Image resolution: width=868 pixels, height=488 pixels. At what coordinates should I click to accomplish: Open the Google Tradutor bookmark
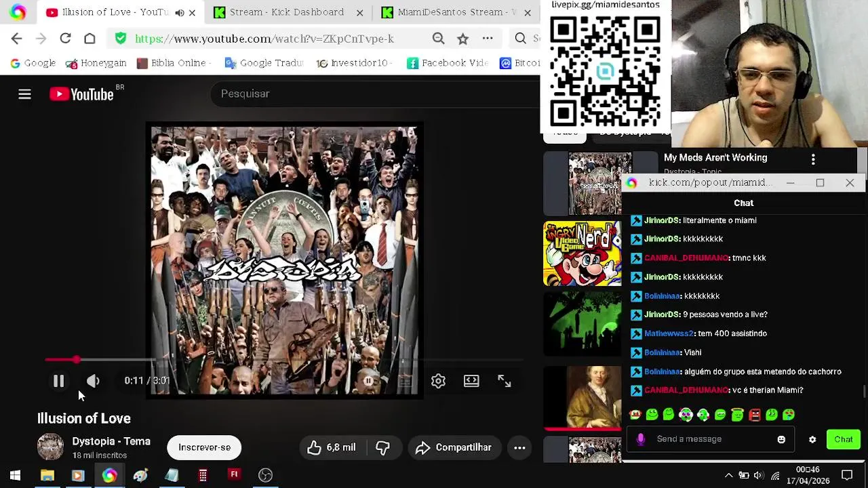pos(264,63)
